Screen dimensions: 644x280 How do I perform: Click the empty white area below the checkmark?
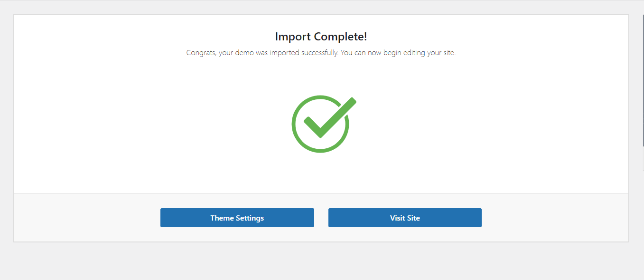pyautogui.click(x=321, y=174)
